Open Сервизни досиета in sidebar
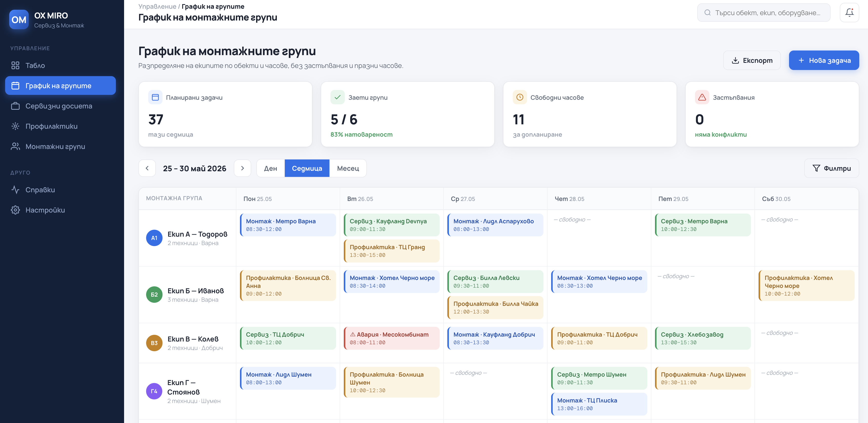The height and width of the screenshot is (423, 868). tap(61, 106)
